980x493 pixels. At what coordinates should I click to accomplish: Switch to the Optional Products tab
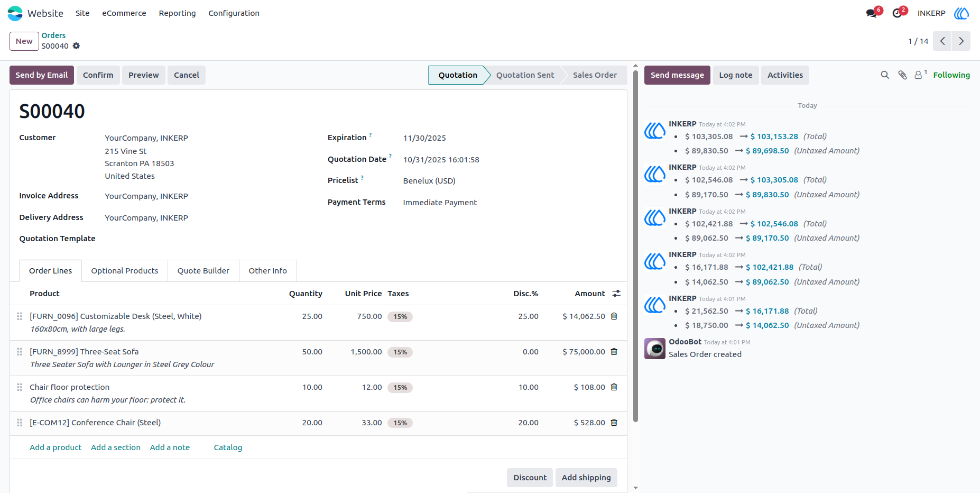(125, 271)
